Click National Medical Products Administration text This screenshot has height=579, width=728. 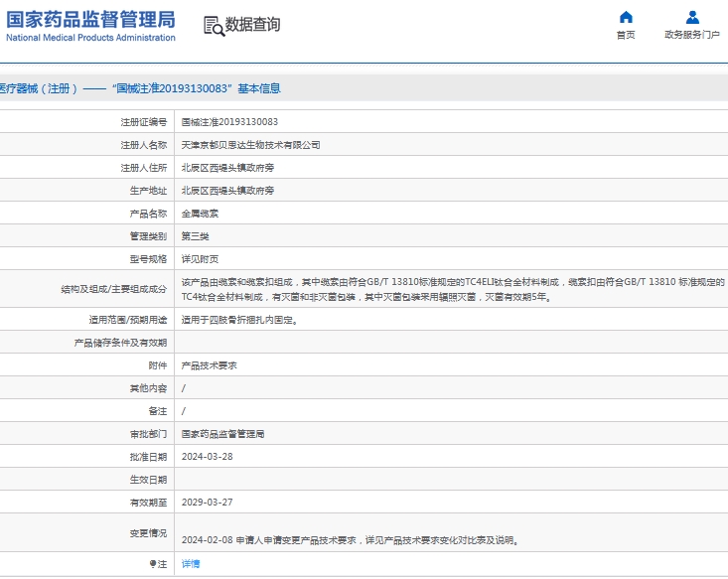pos(90,38)
